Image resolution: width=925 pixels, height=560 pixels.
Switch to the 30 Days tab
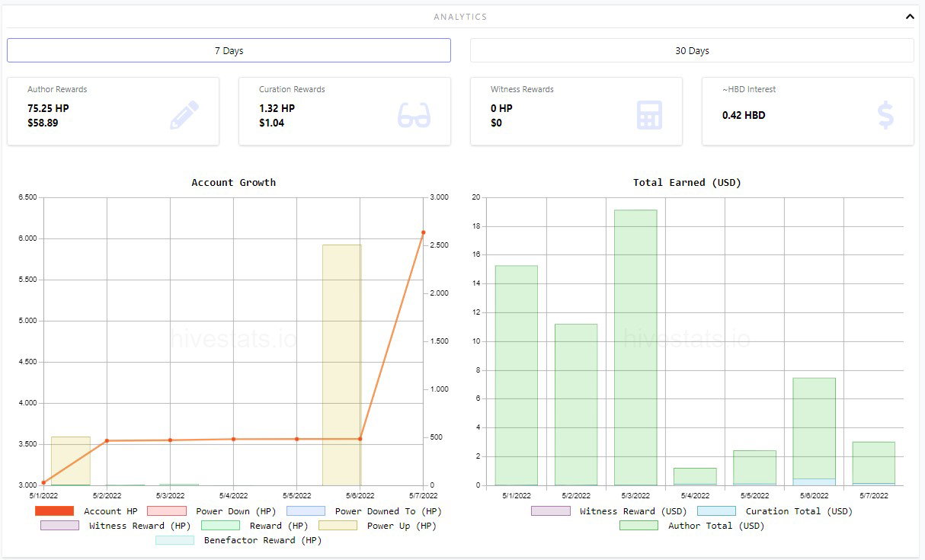coord(692,50)
